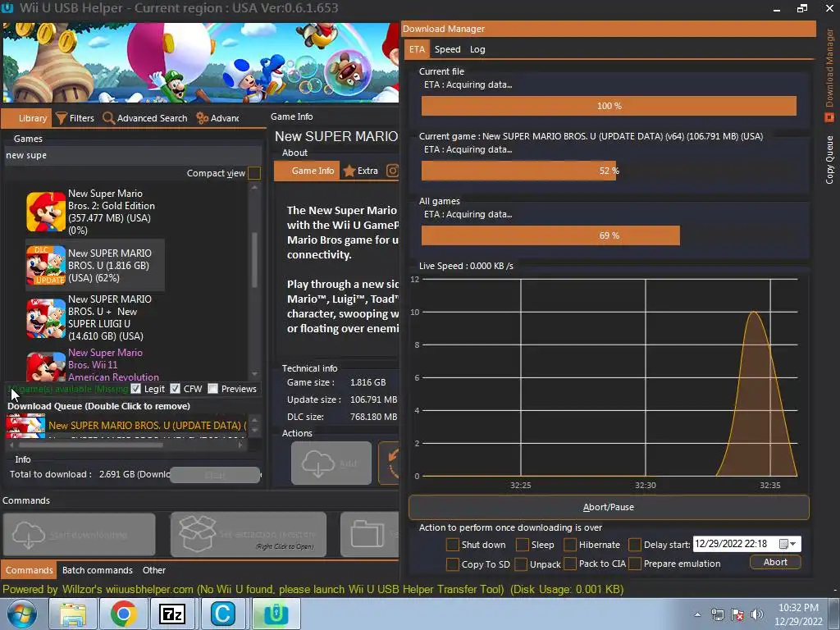Select New Super Mario Bros. Wii 11 icon
The height and width of the screenshot is (630, 840).
click(x=46, y=367)
